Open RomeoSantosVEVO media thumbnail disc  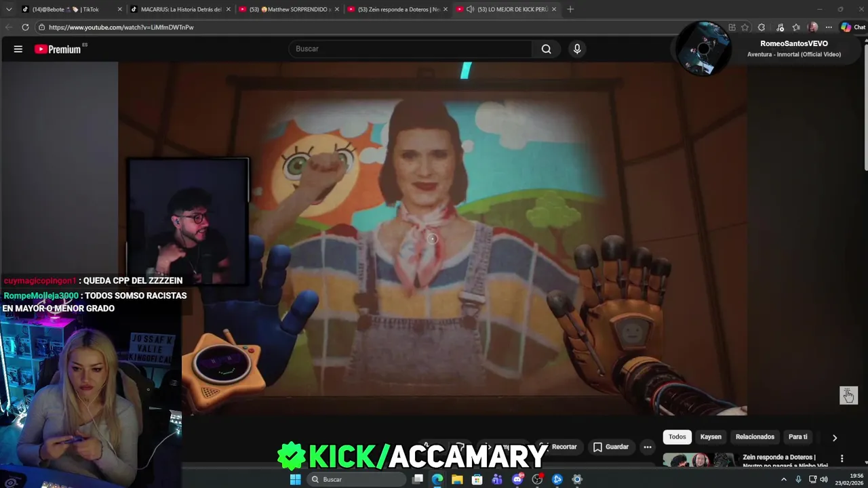[x=703, y=48]
